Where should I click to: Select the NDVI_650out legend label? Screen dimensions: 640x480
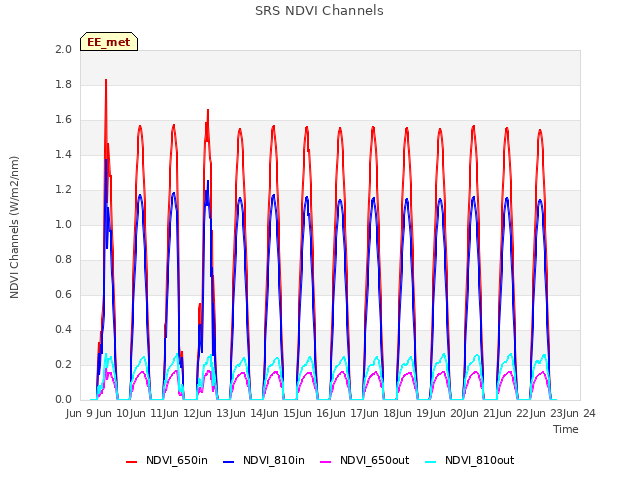click(374, 460)
